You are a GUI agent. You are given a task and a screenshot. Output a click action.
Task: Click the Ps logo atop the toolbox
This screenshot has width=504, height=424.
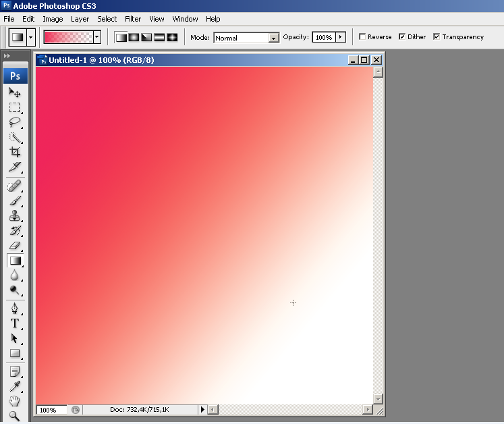point(15,76)
